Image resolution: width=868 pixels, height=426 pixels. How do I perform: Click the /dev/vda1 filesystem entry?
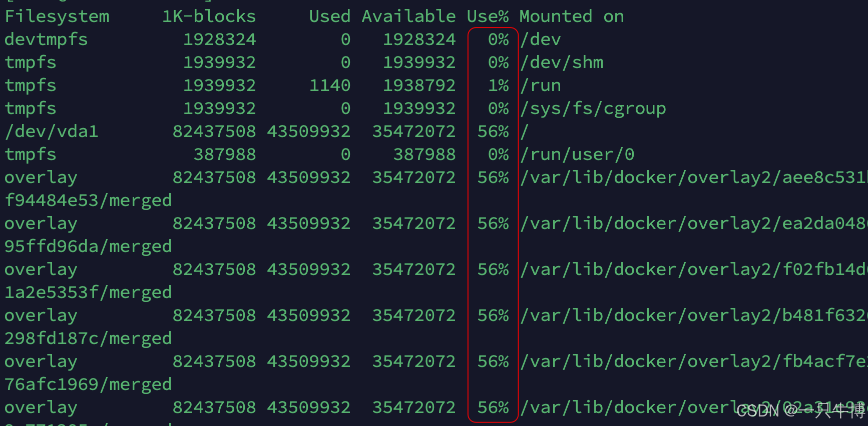click(x=51, y=131)
